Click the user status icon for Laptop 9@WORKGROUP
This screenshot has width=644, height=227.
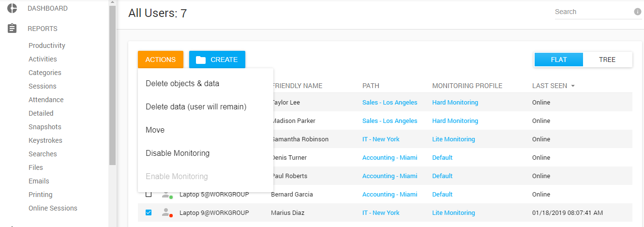click(167, 212)
